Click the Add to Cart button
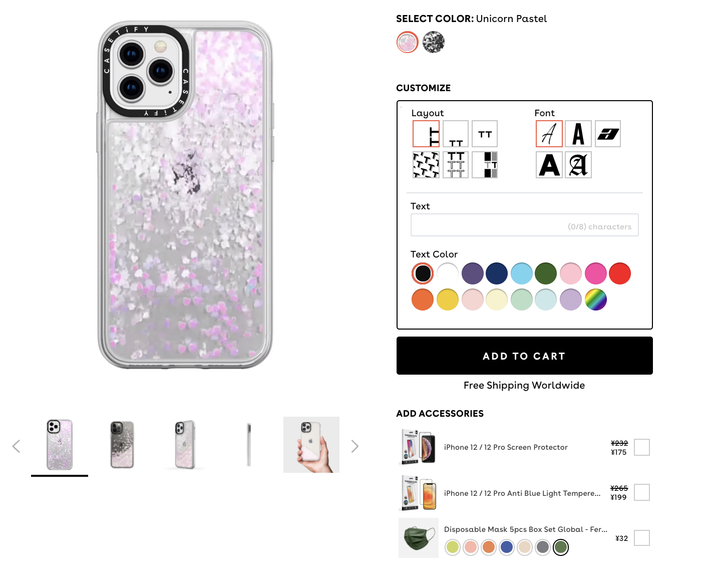Image resolution: width=705 pixels, height=588 pixels. [524, 356]
